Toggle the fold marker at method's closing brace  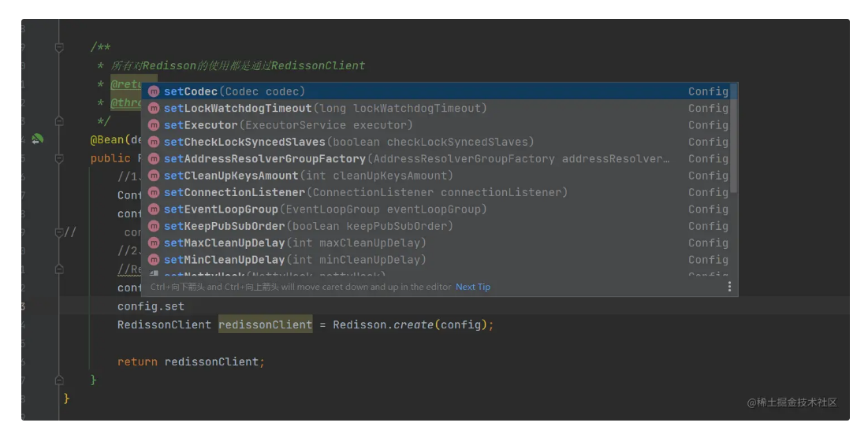coord(59,380)
